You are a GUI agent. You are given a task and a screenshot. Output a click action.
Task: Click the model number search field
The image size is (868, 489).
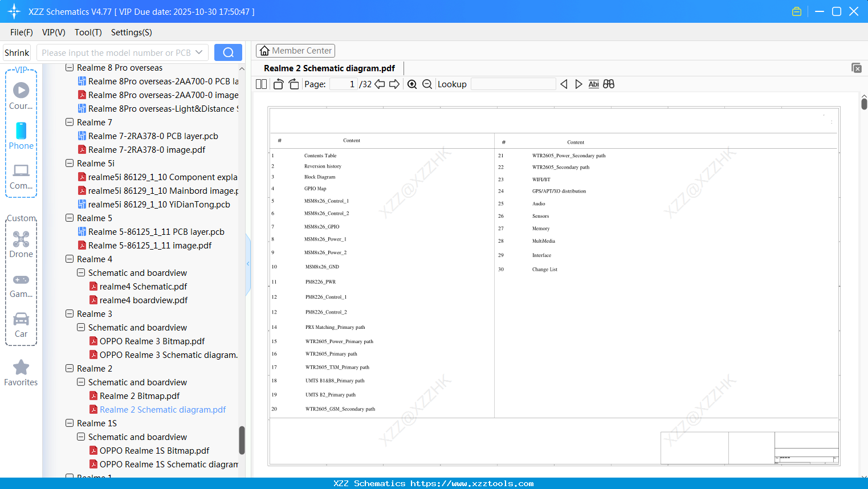(x=116, y=52)
